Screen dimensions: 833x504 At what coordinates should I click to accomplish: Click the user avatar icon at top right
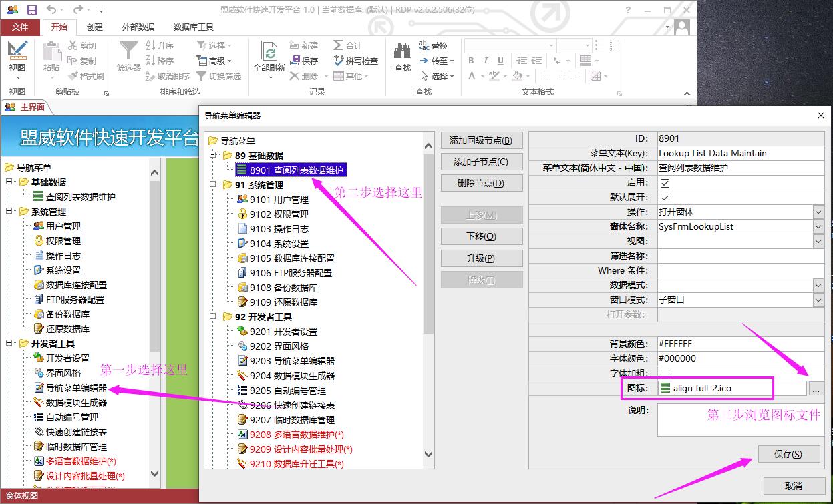[681, 27]
